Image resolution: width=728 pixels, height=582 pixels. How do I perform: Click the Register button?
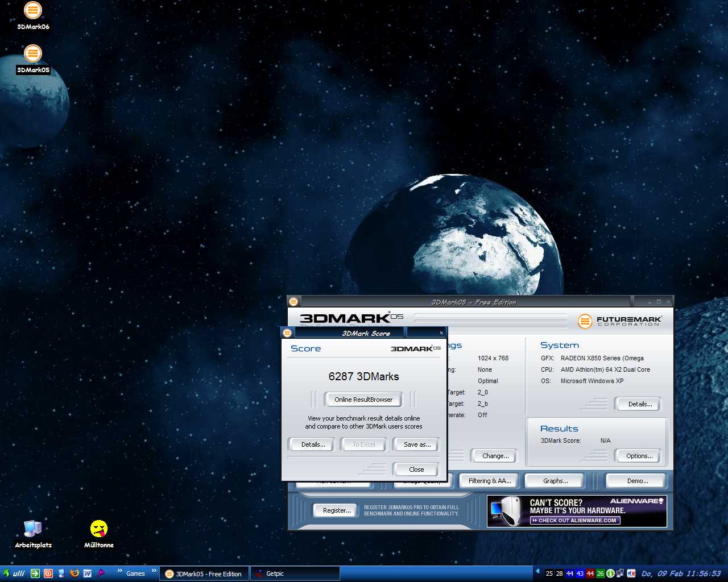click(x=337, y=510)
